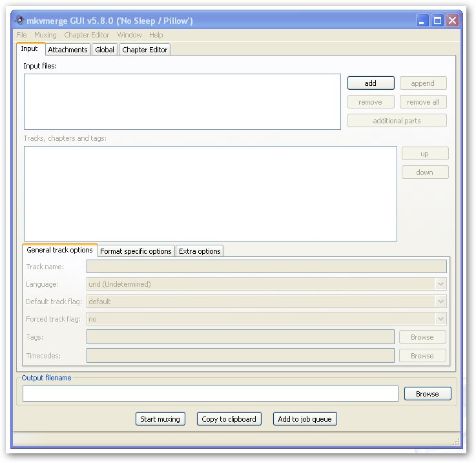Open the Muxing menu
The height and width of the screenshot is (463, 476).
coord(45,35)
